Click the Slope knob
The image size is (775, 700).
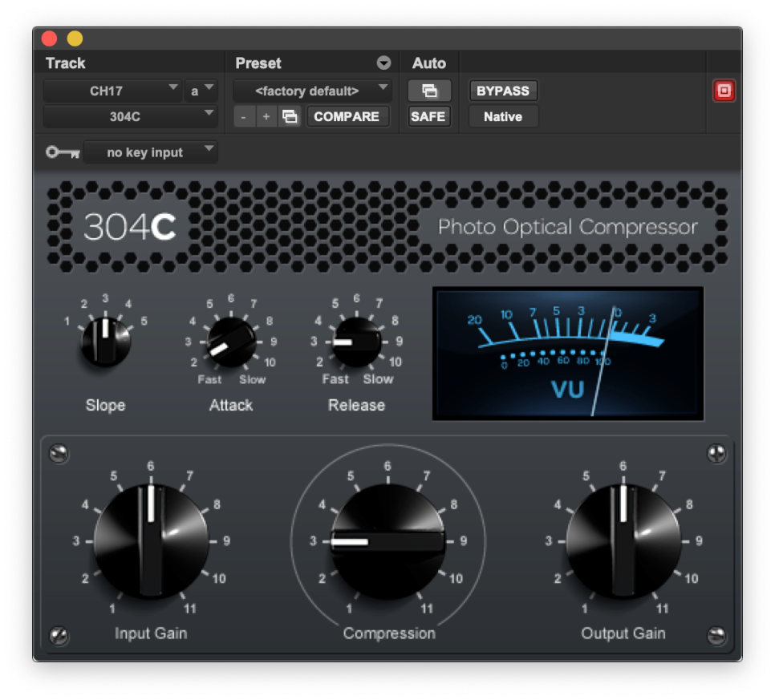point(104,339)
